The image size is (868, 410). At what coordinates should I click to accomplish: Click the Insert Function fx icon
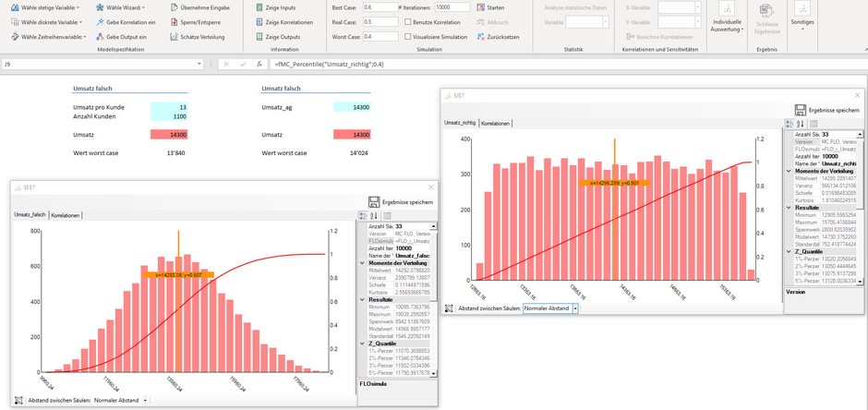point(259,65)
